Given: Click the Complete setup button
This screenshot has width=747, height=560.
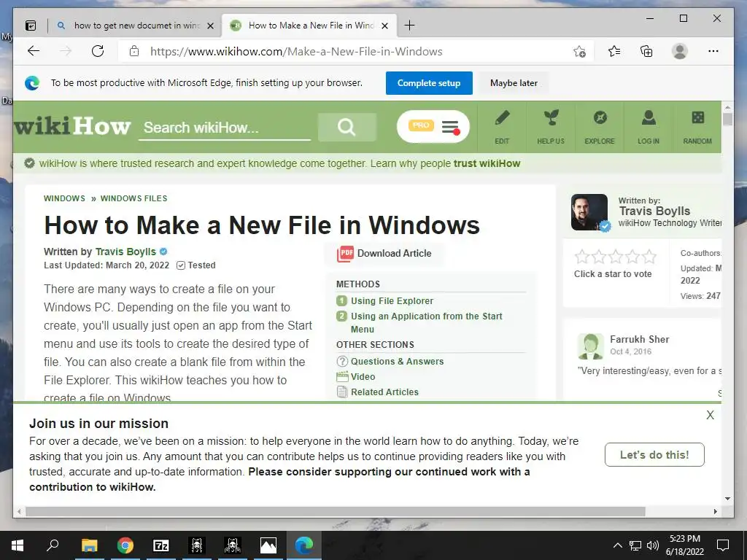Looking at the screenshot, I should [x=429, y=83].
